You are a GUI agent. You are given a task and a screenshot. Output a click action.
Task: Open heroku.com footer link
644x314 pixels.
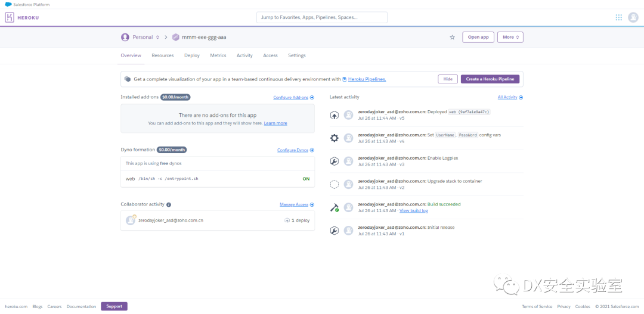click(x=16, y=307)
